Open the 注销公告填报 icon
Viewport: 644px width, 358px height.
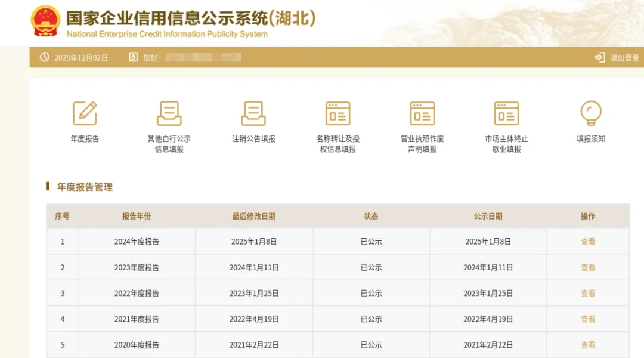(253, 113)
